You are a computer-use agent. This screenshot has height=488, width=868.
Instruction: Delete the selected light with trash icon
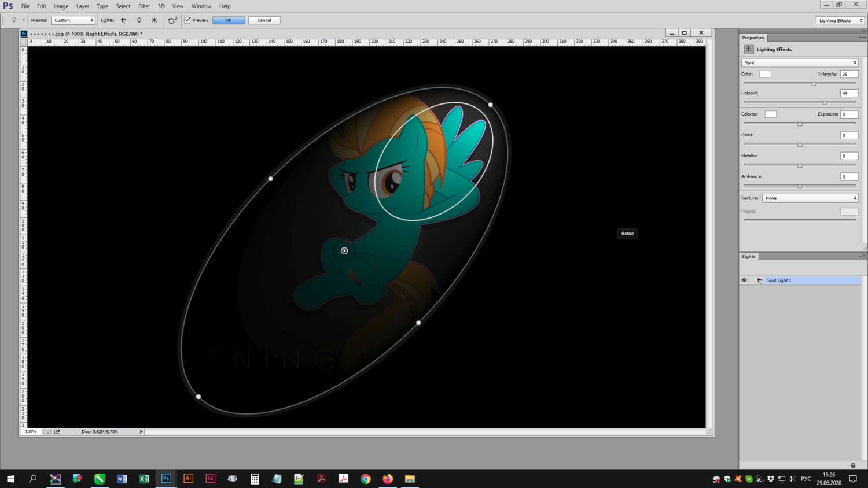(x=853, y=465)
